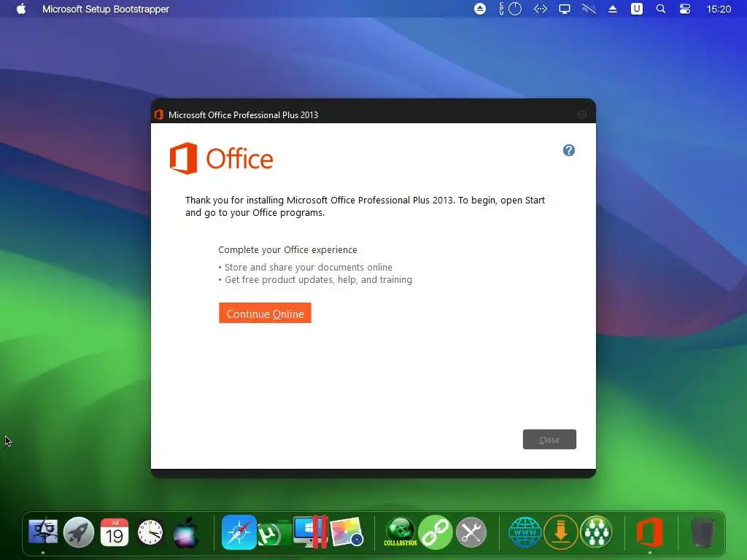Click 'Get free product updates' line

click(318, 279)
